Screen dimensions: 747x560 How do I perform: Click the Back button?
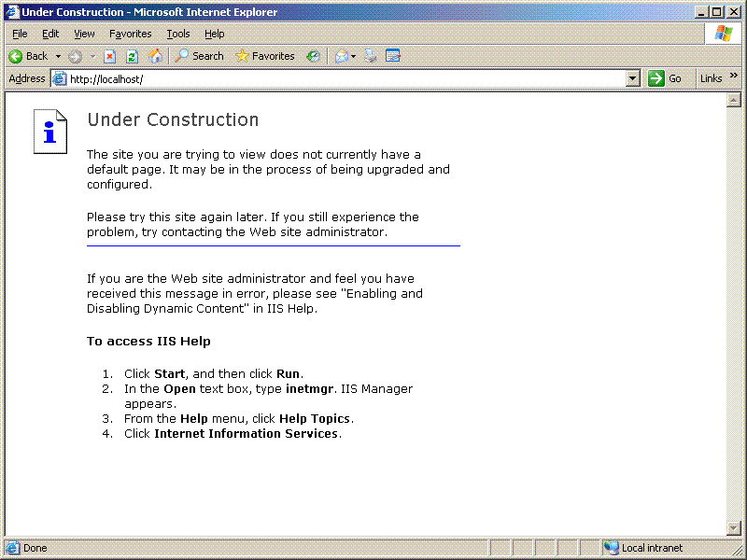coord(28,56)
